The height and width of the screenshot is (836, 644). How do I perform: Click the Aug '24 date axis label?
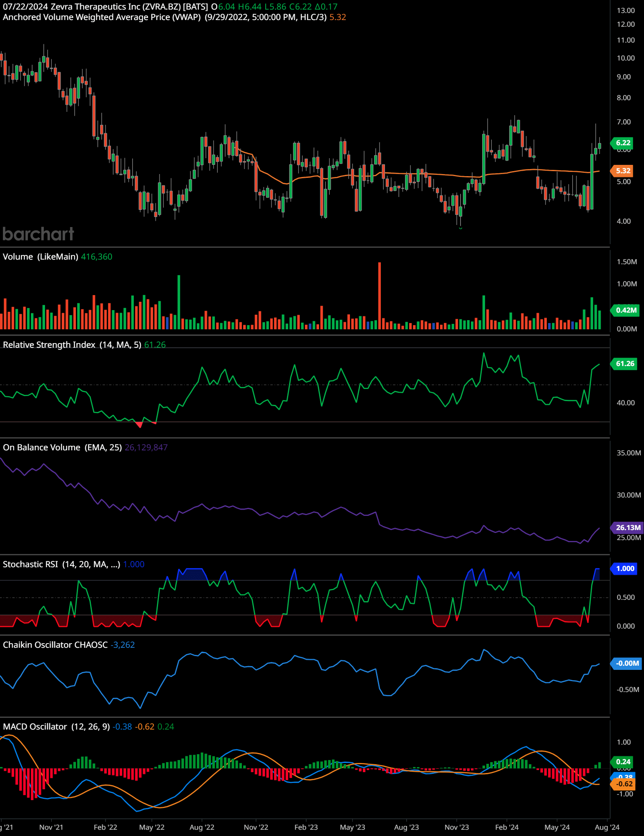coord(607,827)
